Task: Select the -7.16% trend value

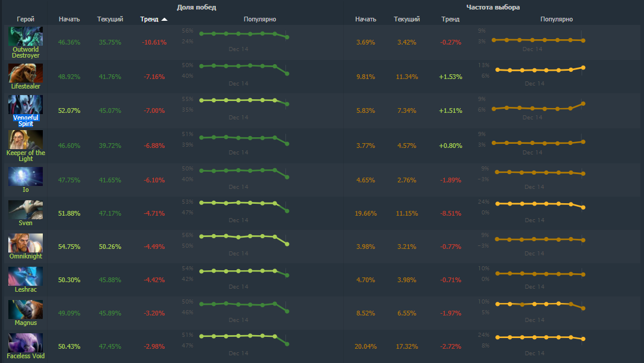Action: [155, 77]
